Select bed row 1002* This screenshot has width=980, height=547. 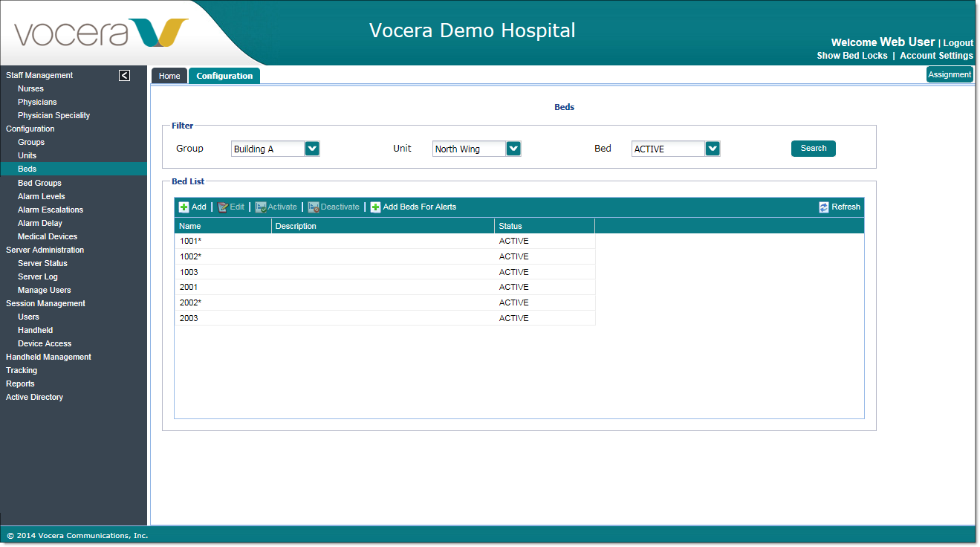pyautogui.click(x=385, y=256)
